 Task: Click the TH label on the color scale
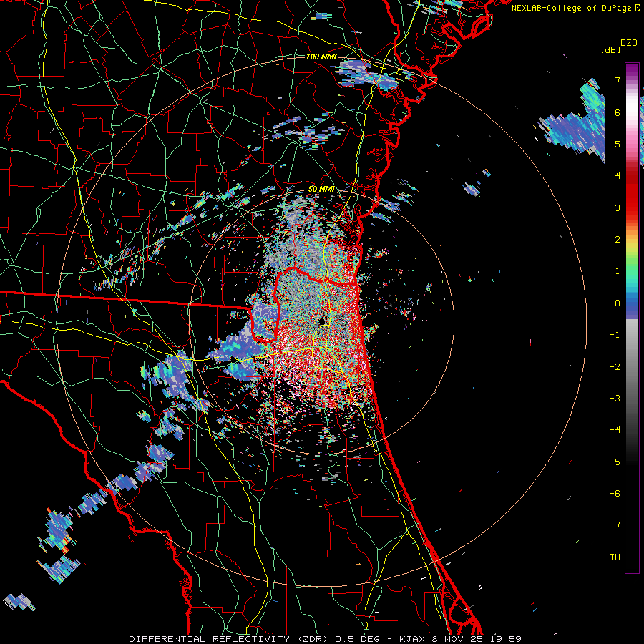tap(615, 557)
